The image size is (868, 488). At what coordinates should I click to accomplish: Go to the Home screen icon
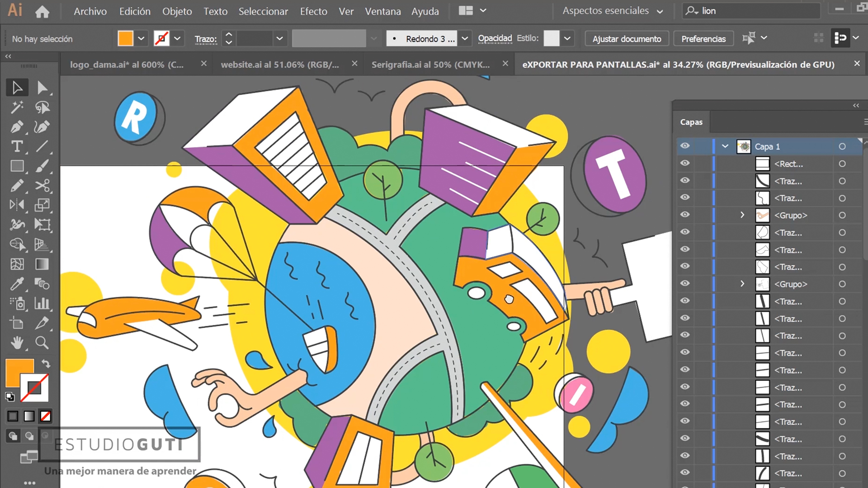pyautogui.click(x=42, y=11)
